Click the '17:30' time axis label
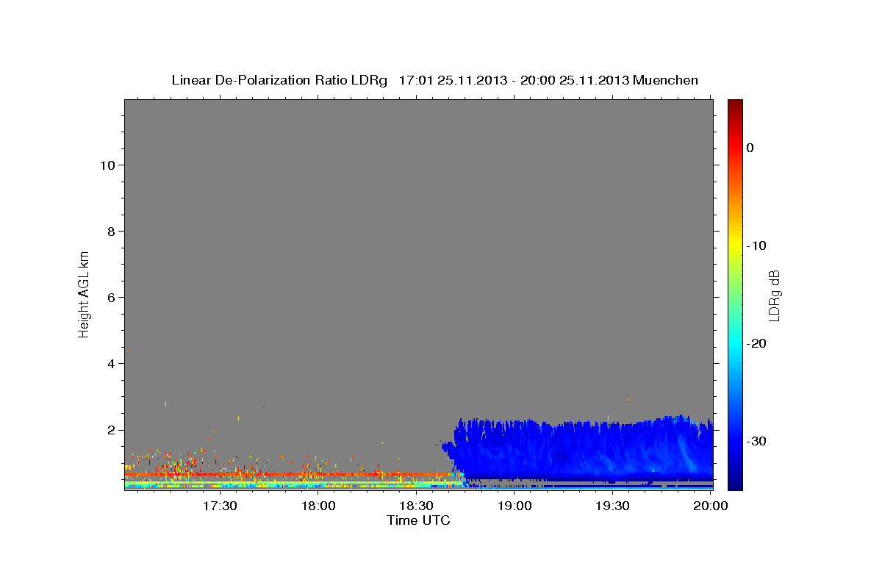Viewport: 882px width, 588px height. click(219, 506)
